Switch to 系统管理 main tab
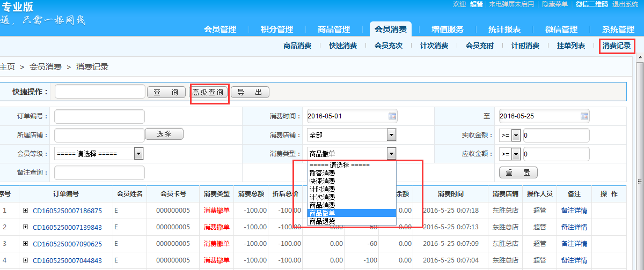This screenshot has width=644, height=270. pos(618,29)
